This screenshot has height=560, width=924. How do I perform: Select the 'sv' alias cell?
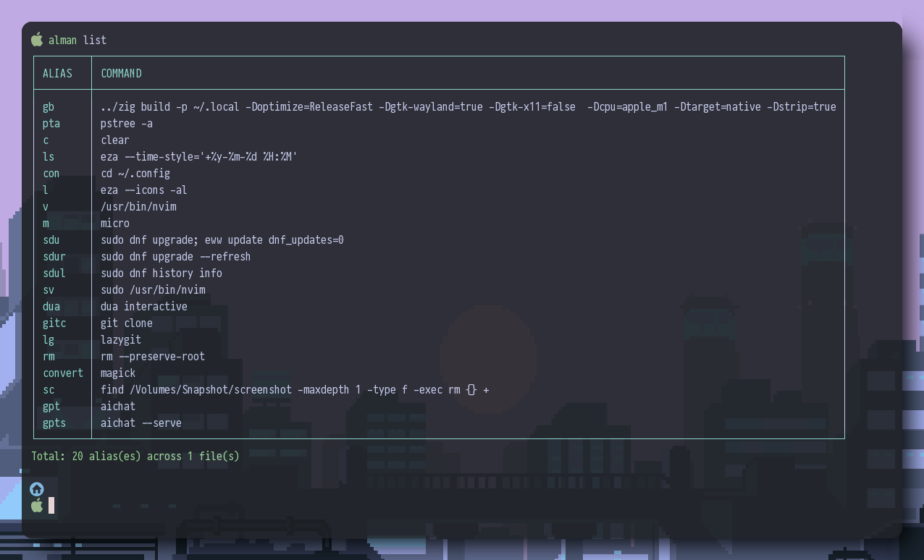pos(49,290)
